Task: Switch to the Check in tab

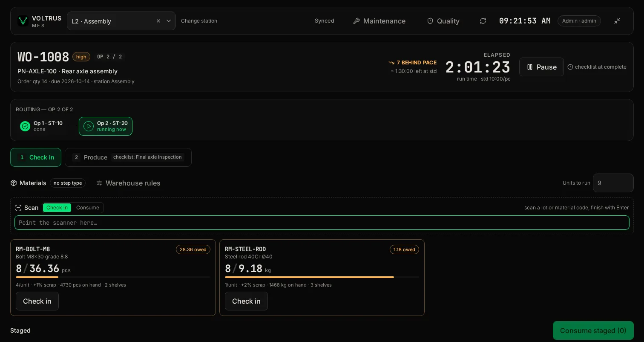Action: click(36, 157)
